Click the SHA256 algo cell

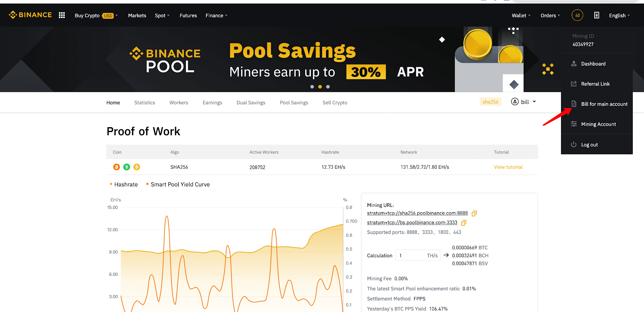(x=179, y=167)
